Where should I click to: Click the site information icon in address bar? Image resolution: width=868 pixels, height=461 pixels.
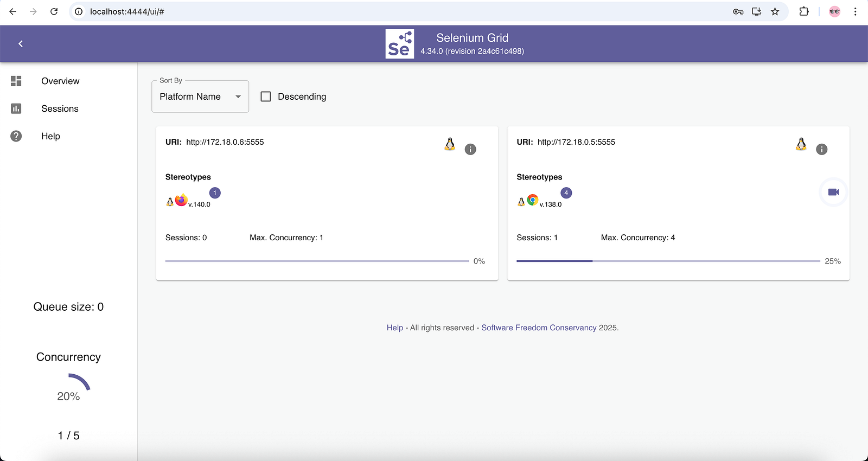pyautogui.click(x=79, y=11)
